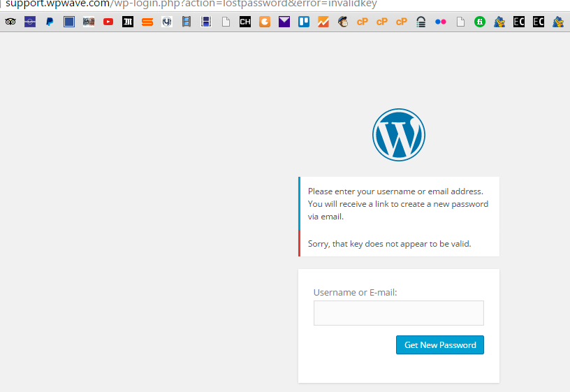Click the orange rounded C bookmark
570x392 pixels.
(265, 22)
